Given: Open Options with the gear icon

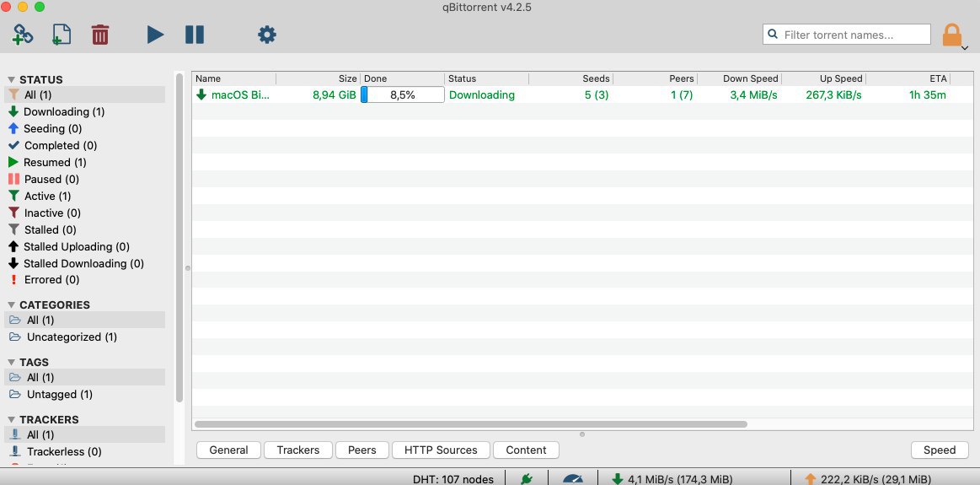Looking at the screenshot, I should 267,35.
